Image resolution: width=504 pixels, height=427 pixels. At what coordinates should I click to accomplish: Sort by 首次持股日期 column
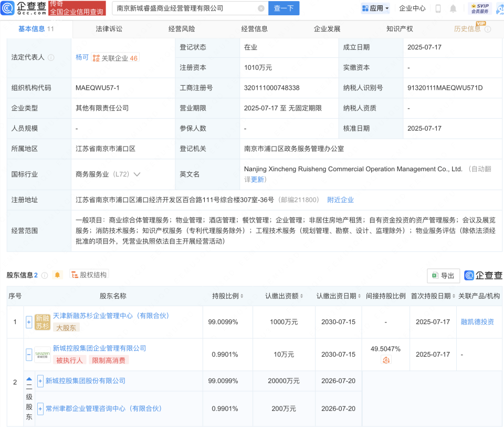454,296
